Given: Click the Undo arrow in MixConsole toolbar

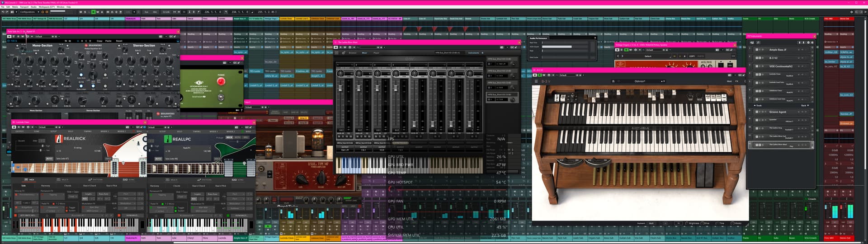Looking at the screenshot, I should coord(3,12).
